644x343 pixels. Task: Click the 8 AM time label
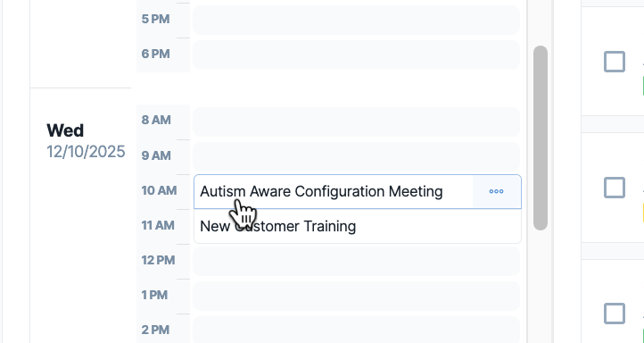pos(156,120)
